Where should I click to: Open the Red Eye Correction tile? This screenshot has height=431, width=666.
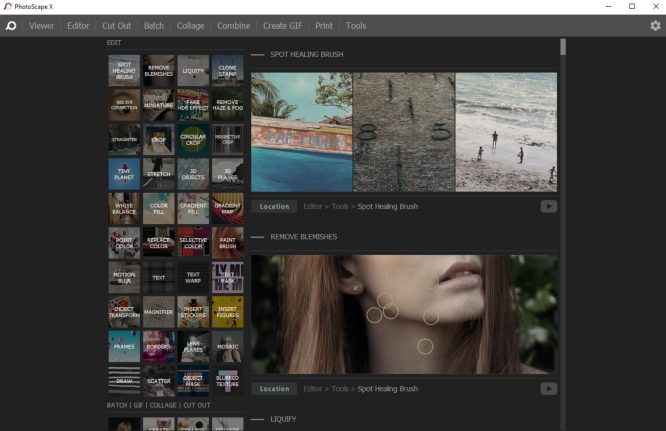click(124, 105)
